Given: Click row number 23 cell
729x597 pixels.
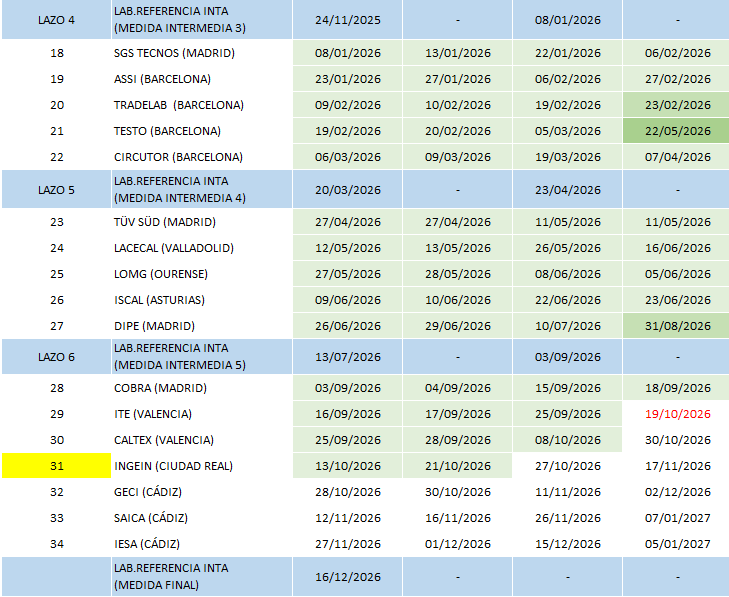Looking at the screenshot, I should tap(56, 222).
